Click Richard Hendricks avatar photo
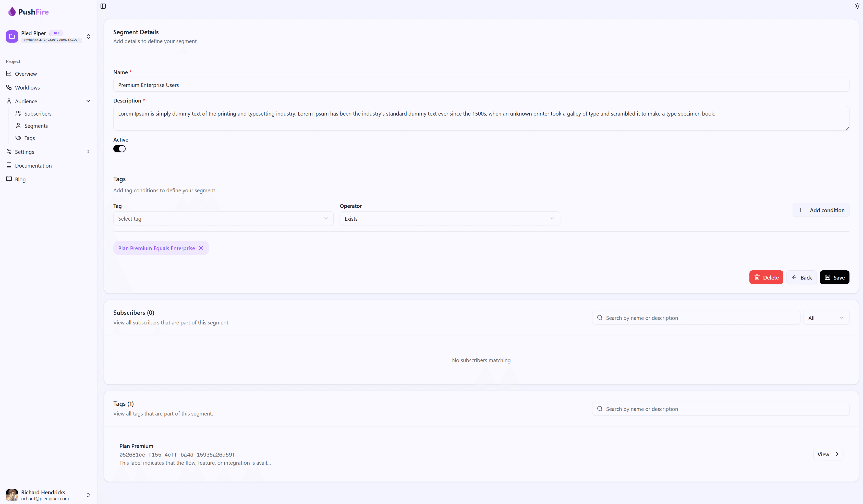863x504 pixels. click(x=12, y=495)
